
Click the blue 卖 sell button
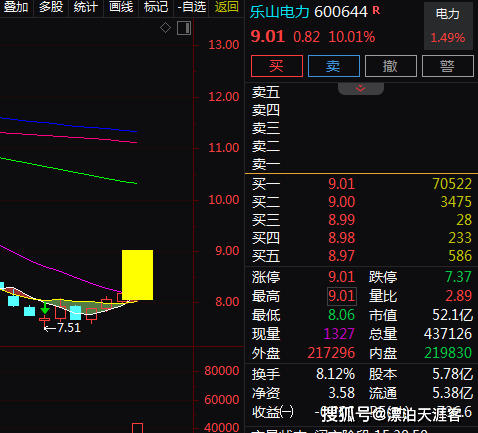(334, 66)
